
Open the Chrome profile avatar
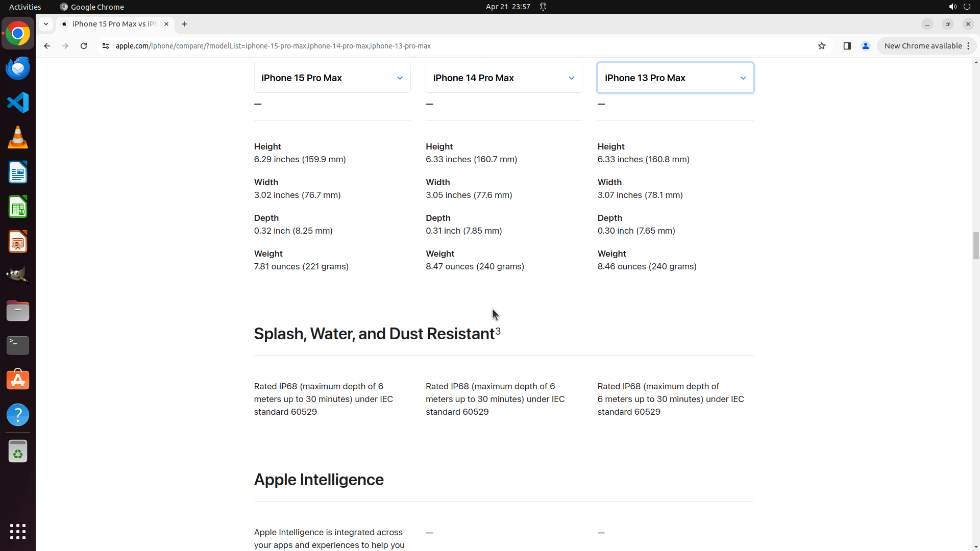865,46
